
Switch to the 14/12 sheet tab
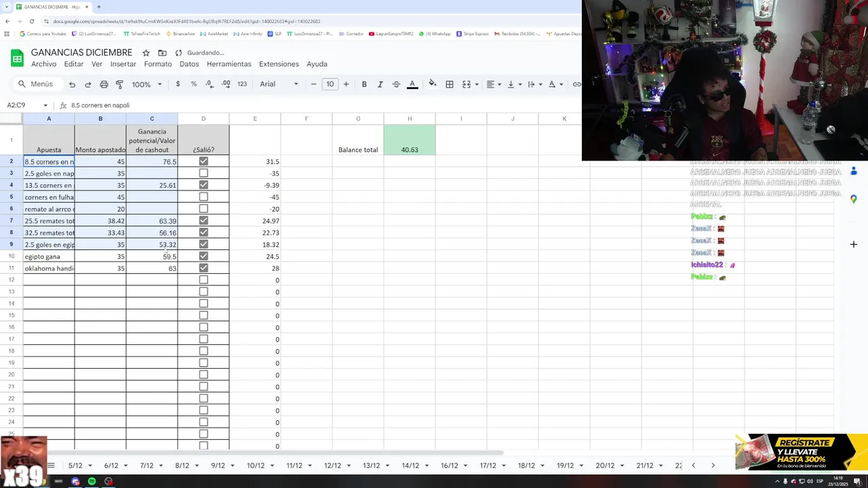coord(410,466)
